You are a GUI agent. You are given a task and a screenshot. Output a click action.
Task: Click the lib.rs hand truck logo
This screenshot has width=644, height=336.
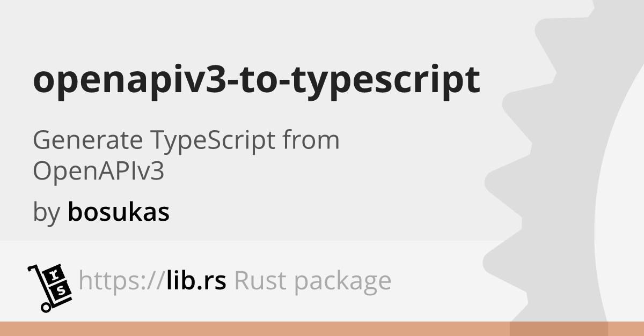49,288
